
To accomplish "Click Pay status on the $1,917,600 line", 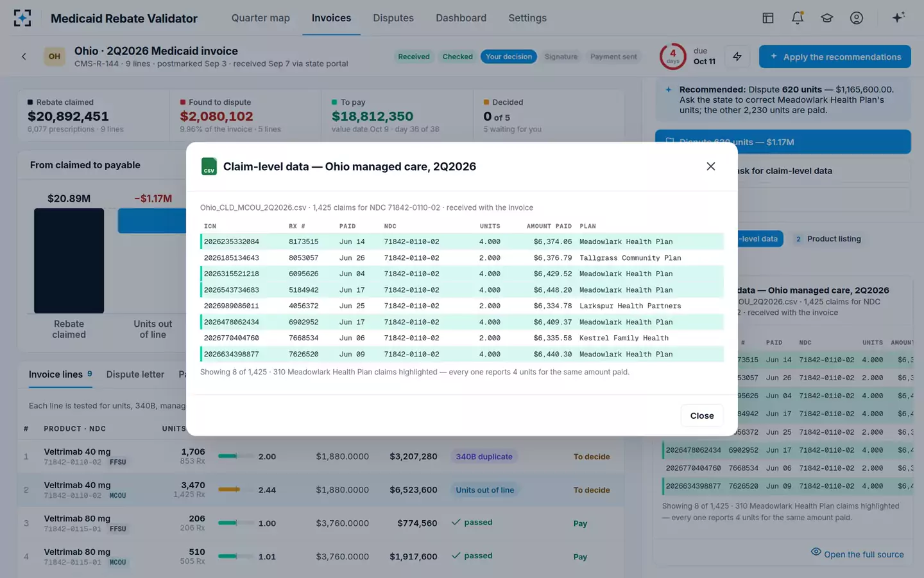I will (x=580, y=557).
